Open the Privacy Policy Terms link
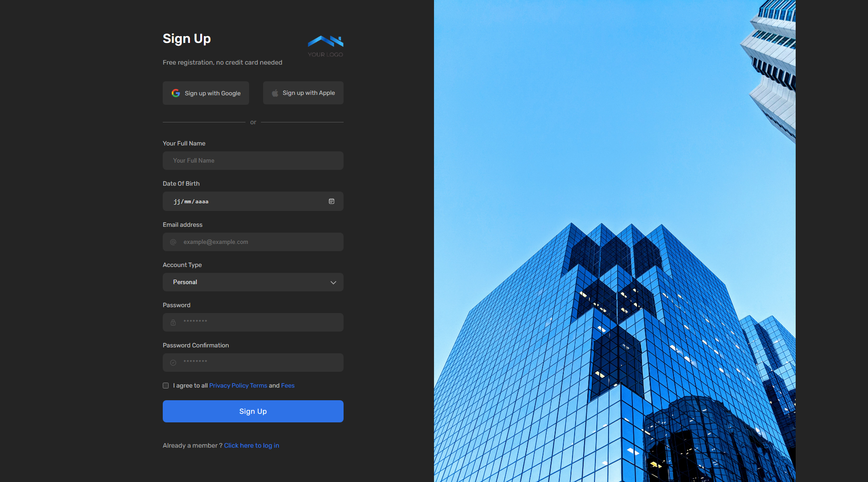 (x=238, y=385)
